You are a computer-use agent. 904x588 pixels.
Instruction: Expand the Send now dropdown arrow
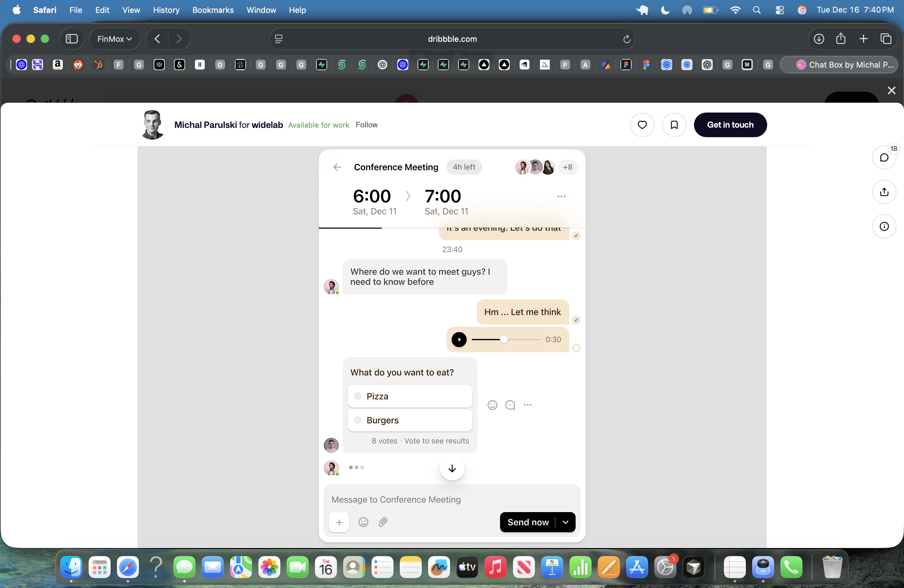point(565,522)
